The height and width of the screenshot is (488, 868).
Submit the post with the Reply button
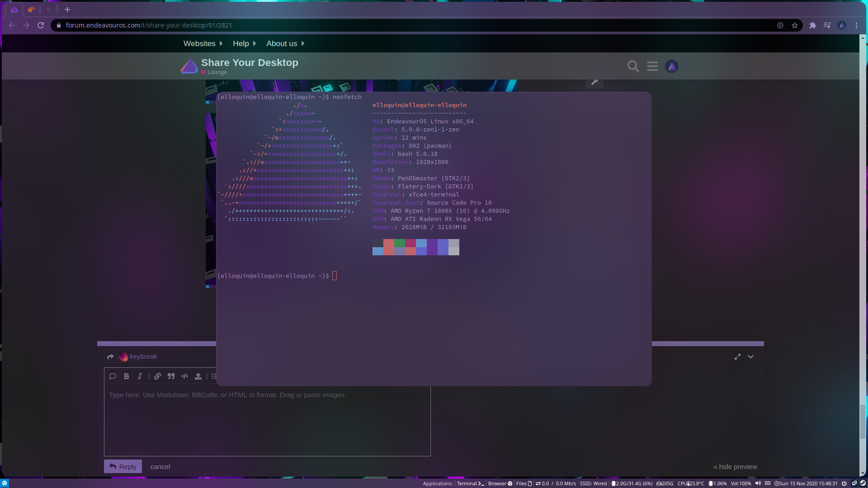(x=123, y=466)
